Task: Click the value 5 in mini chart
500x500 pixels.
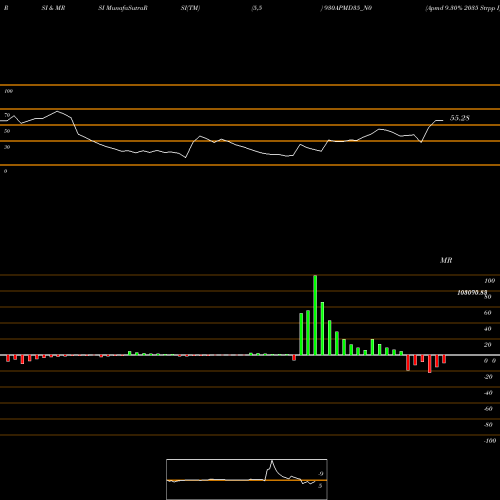Action: (320, 486)
